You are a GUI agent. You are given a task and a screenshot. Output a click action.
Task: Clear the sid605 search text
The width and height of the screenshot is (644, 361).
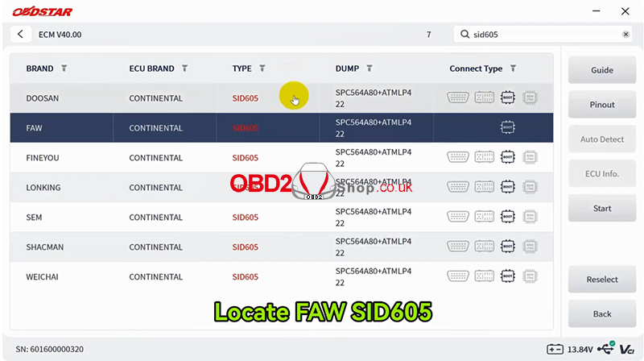click(625, 35)
